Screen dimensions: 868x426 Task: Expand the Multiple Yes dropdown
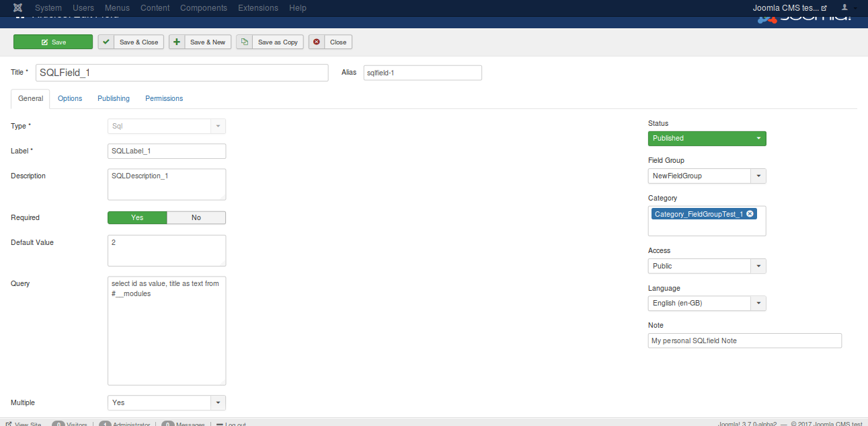click(x=166, y=402)
